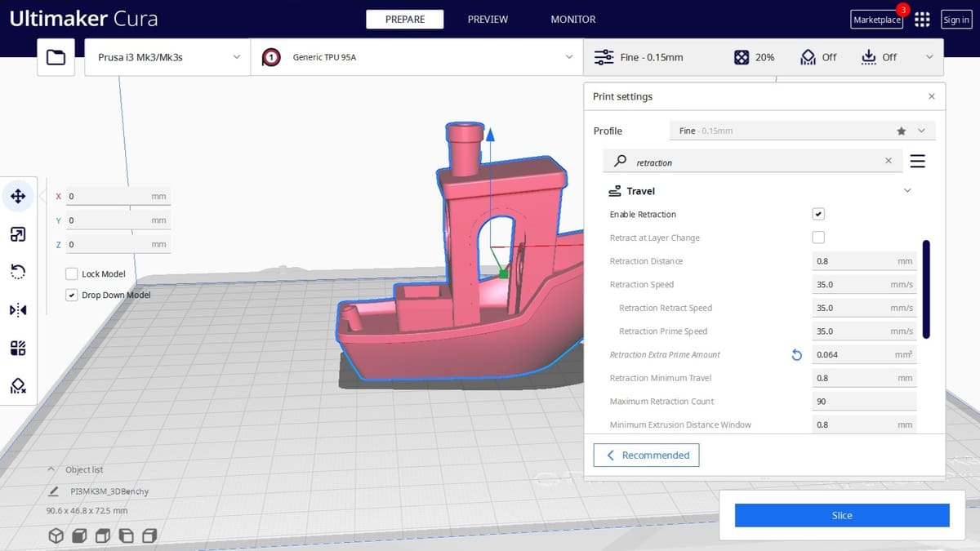Click the Sign in button
Viewport: 980px width, 551px height.
956,20
